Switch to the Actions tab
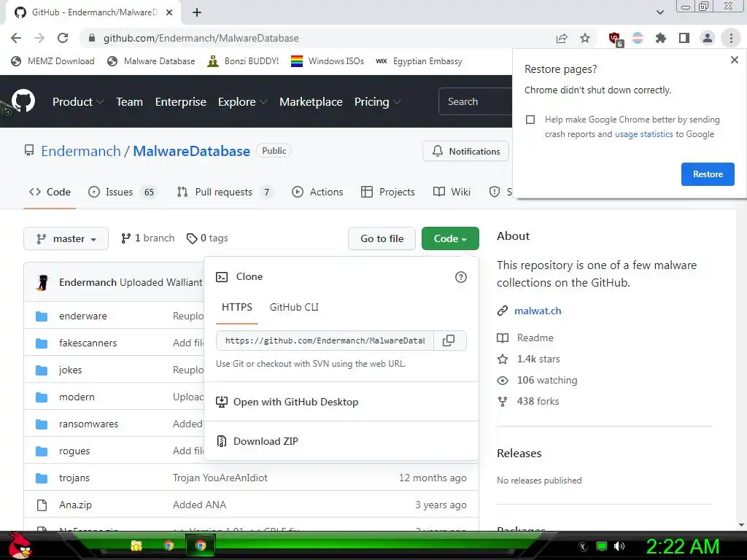Viewport: 747px width, 560px height. pos(317,192)
